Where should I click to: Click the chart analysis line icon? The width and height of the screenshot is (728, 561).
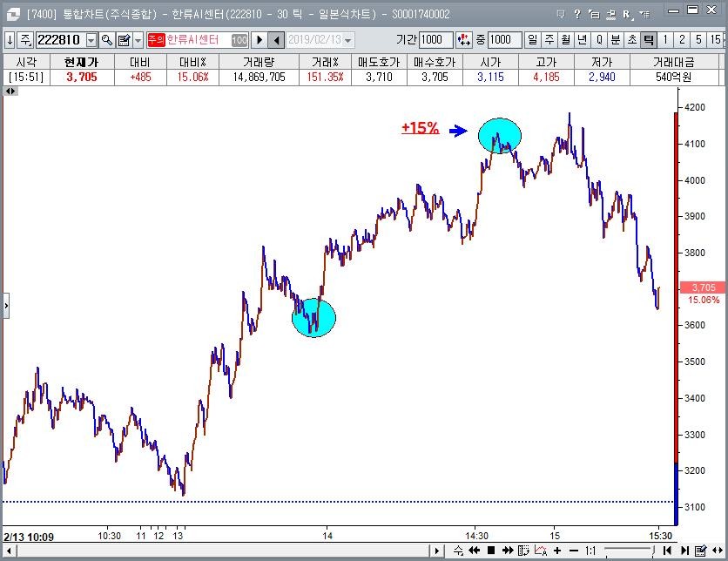click(x=541, y=551)
